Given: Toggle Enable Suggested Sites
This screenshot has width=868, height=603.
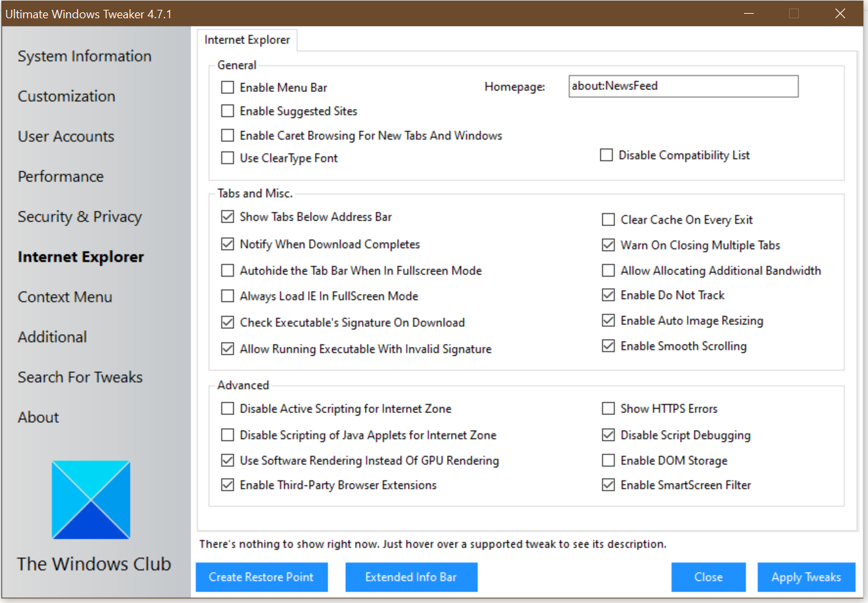Looking at the screenshot, I should click(228, 111).
